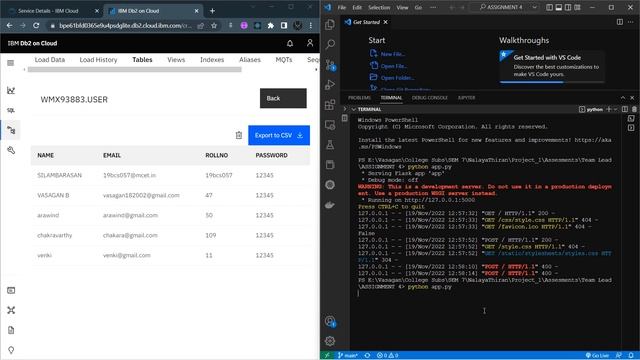The width and height of the screenshot is (640, 360).
Task: Open Db2 monitoring chart sidebar icon
Action: [11, 91]
